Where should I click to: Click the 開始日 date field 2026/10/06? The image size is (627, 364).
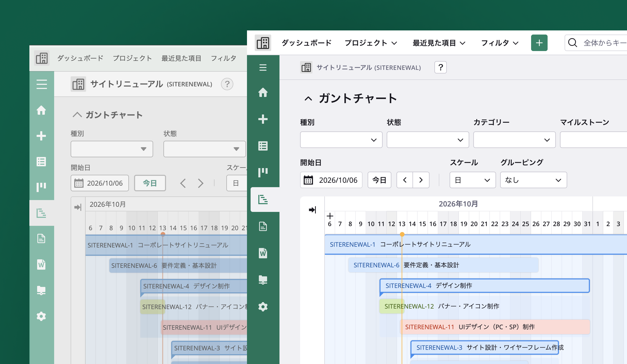click(331, 180)
